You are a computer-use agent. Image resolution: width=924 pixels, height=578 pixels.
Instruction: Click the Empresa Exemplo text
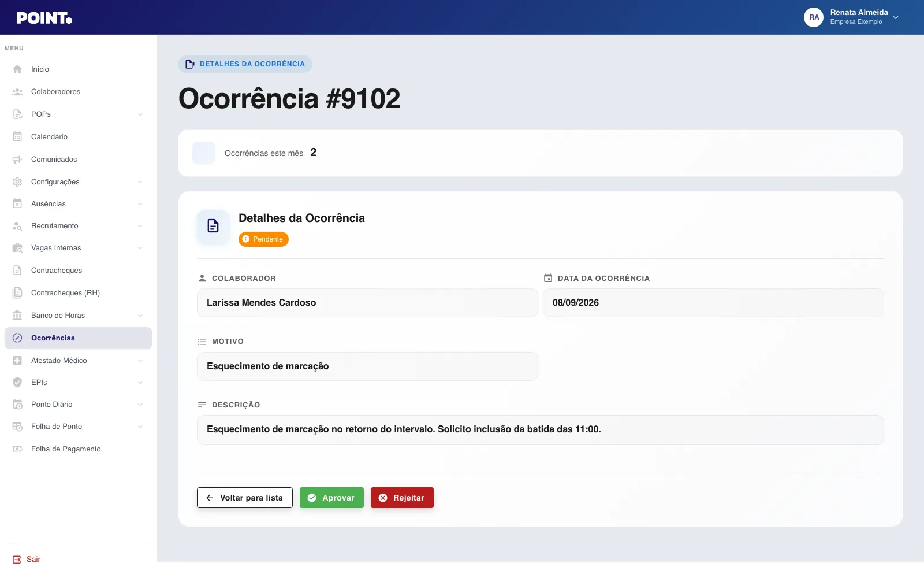856,22
